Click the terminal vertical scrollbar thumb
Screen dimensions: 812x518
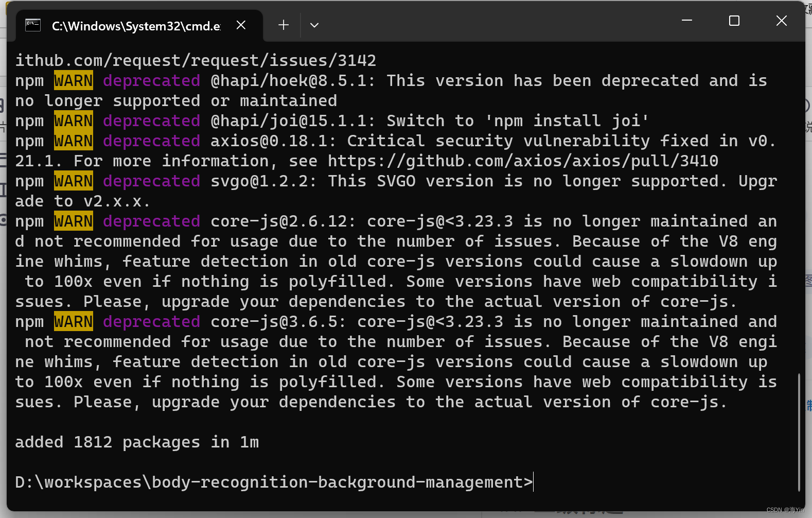coord(799,431)
